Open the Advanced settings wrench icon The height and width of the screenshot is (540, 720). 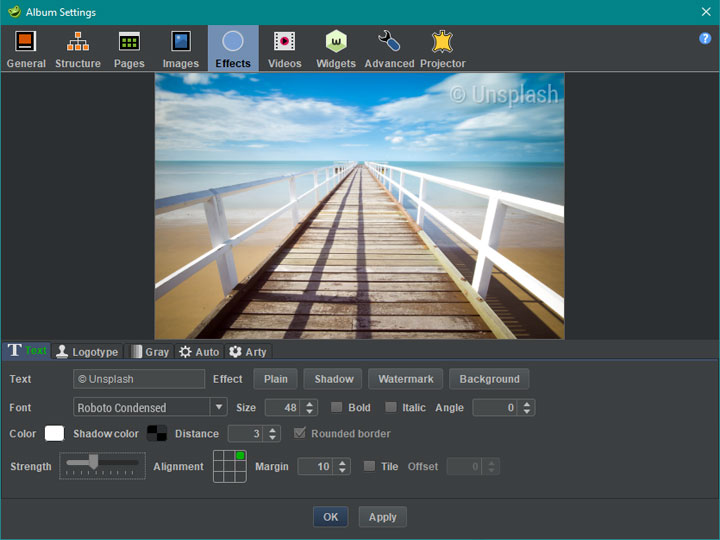coord(389,43)
